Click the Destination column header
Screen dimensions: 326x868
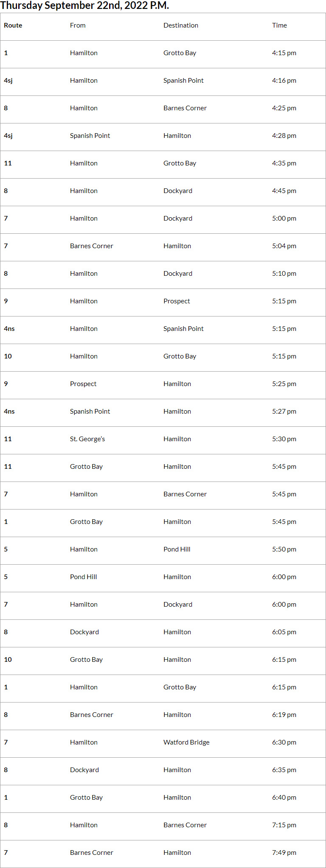tap(181, 25)
